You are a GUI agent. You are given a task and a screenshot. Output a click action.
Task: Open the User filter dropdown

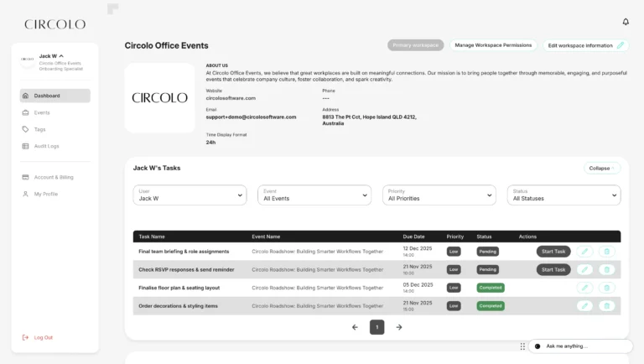pos(190,195)
